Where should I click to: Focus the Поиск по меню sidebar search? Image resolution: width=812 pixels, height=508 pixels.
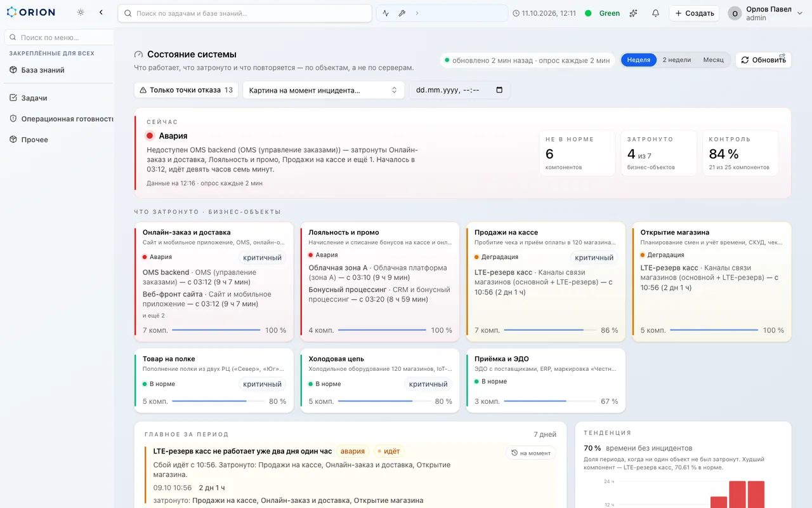click(x=59, y=37)
